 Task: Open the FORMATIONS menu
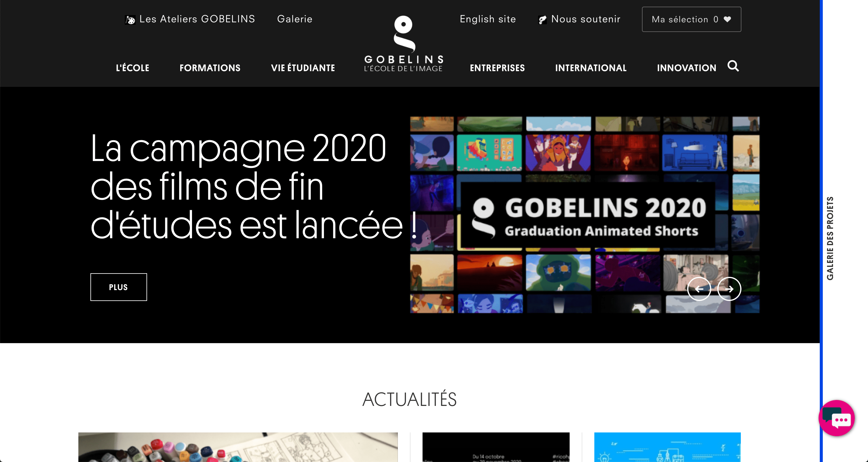click(210, 68)
